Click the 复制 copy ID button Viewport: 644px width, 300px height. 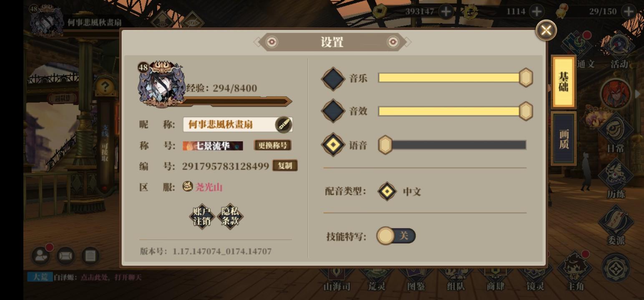(x=285, y=165)
